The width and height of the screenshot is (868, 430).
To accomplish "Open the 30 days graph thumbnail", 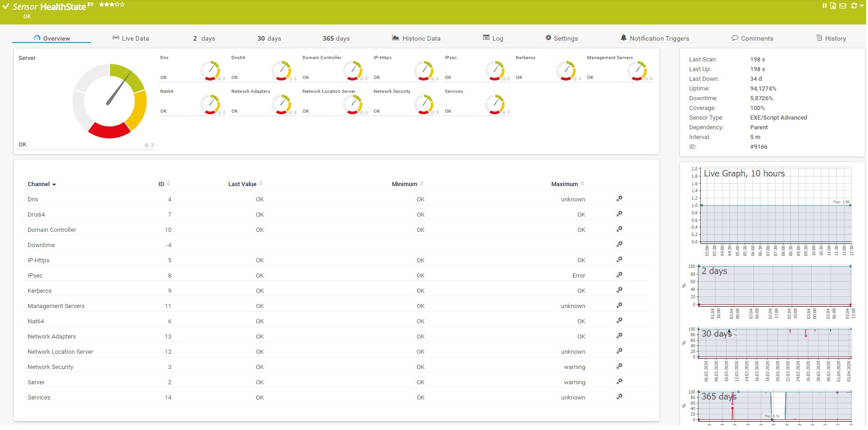I will coord(774,343).
